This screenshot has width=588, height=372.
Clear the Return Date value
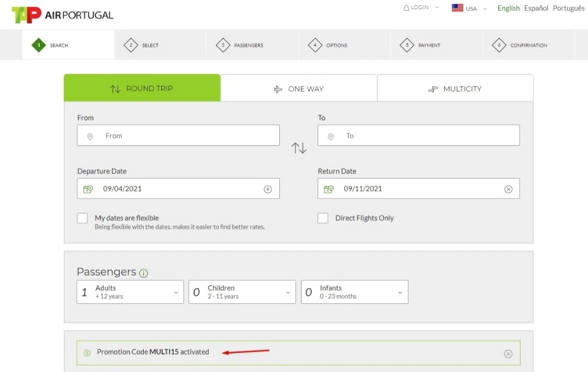[508, 190]
